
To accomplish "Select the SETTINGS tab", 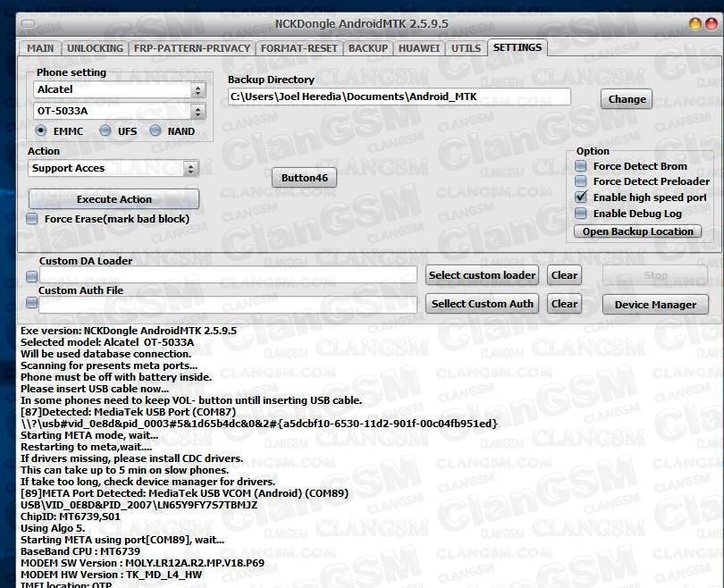I will pos(518,47).
